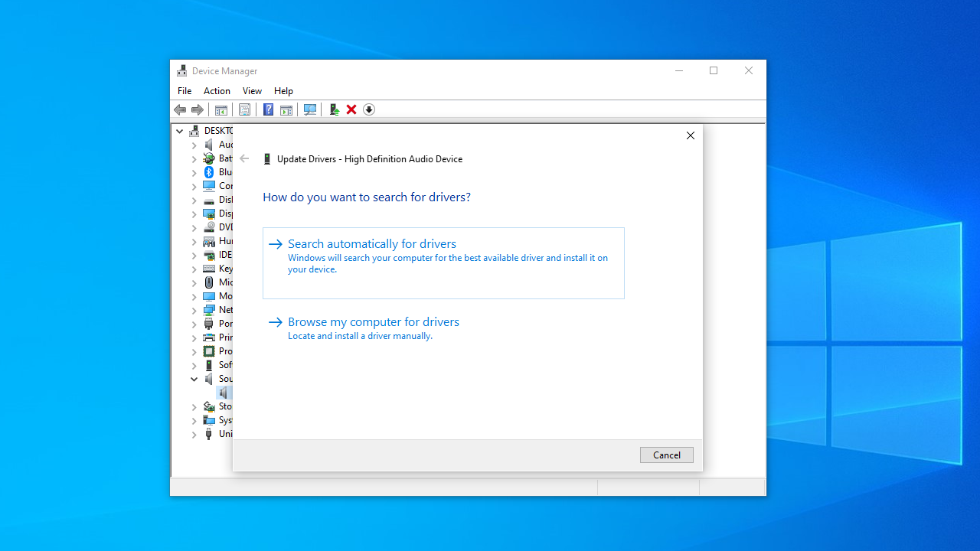Expand the Network adapters category chevron
The width and height of the screenshot is (980, 551).
pos(194,310)
